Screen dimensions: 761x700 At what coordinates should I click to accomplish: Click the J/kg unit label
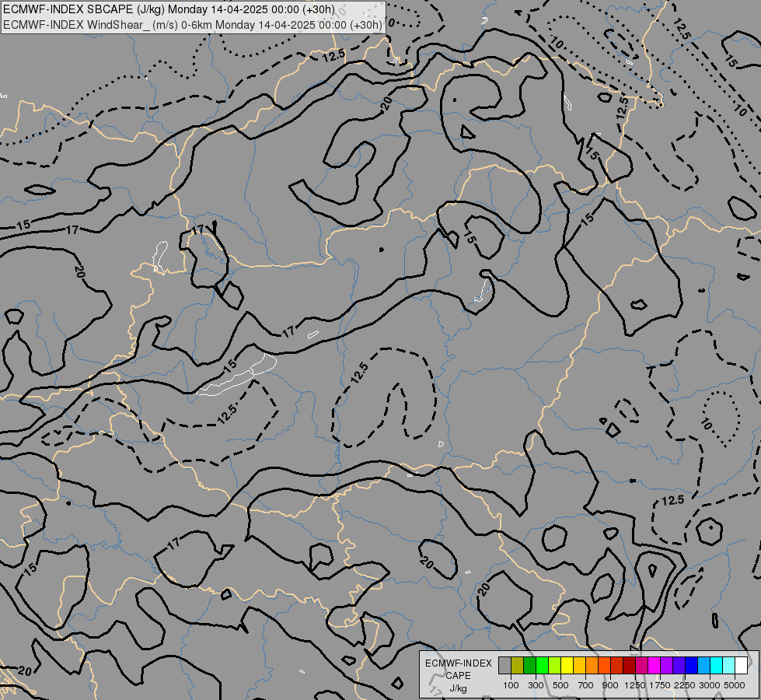[458, 688]
